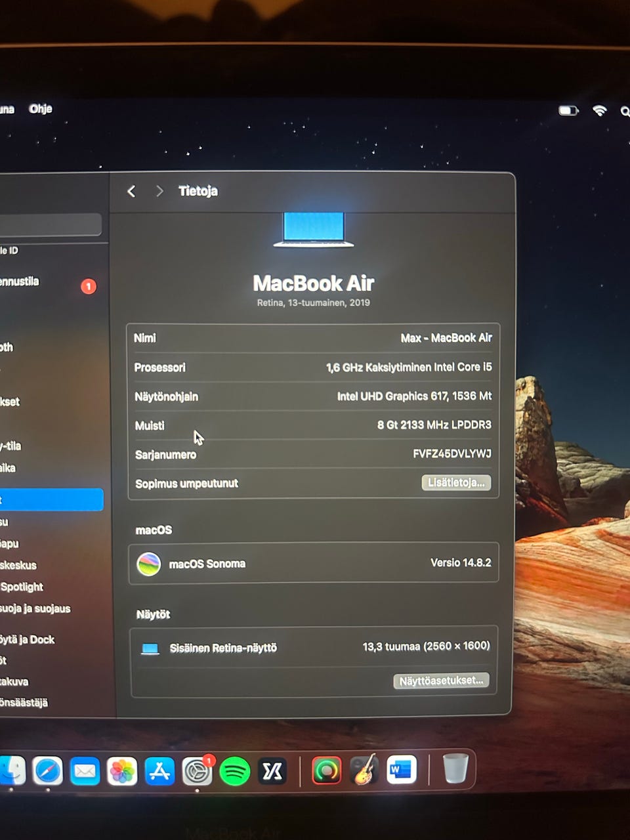Click the computer name 'Max - MacBook Air'
Screen dimensions: 630x840
click(x=446, y=338)
